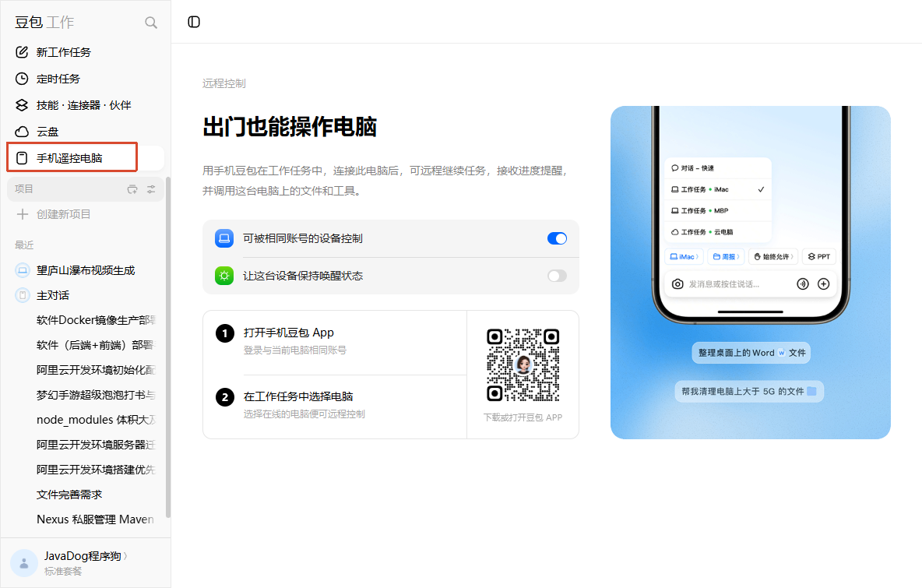
Task: Open 云盘 menu item
Action: coord(85,132)
